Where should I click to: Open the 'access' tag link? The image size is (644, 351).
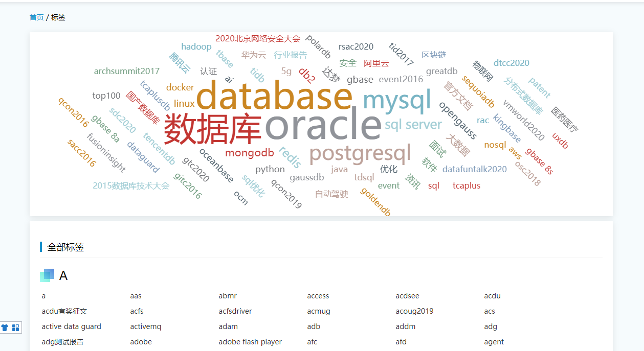pyautogui.click(x=318, y=296)
